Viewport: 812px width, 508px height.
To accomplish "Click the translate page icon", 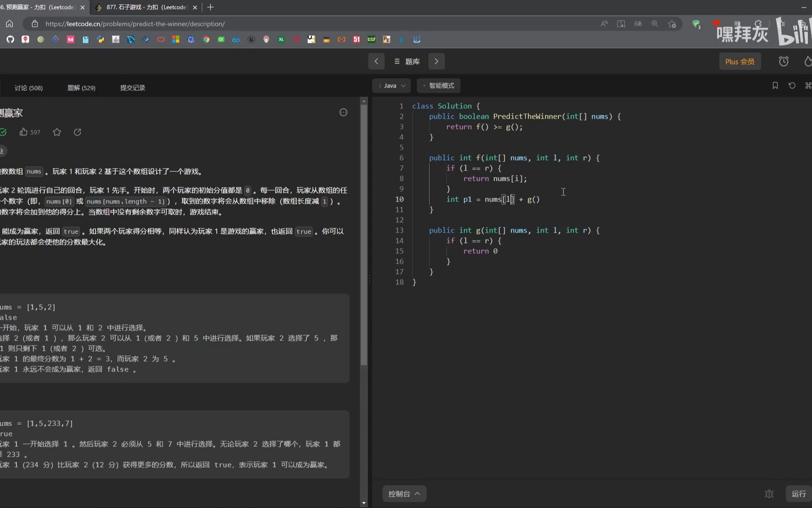I will pyautogui.click(x=638, y=24).
